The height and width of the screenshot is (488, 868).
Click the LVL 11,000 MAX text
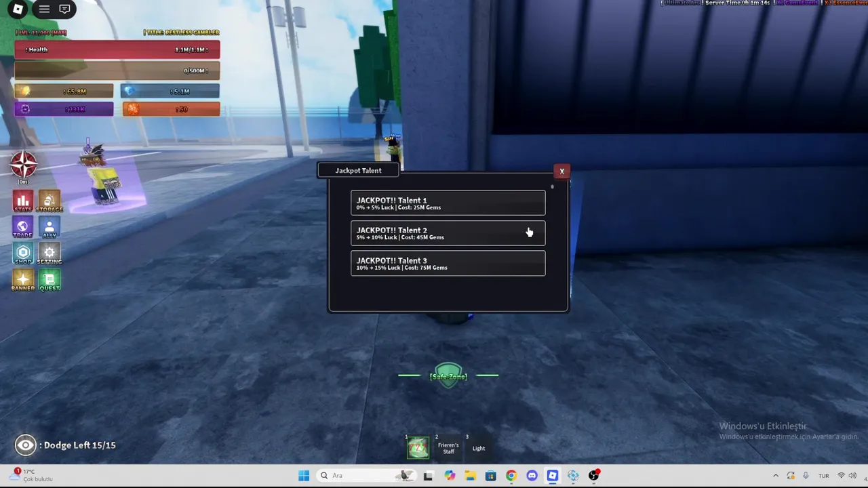[x=41, y=33]
